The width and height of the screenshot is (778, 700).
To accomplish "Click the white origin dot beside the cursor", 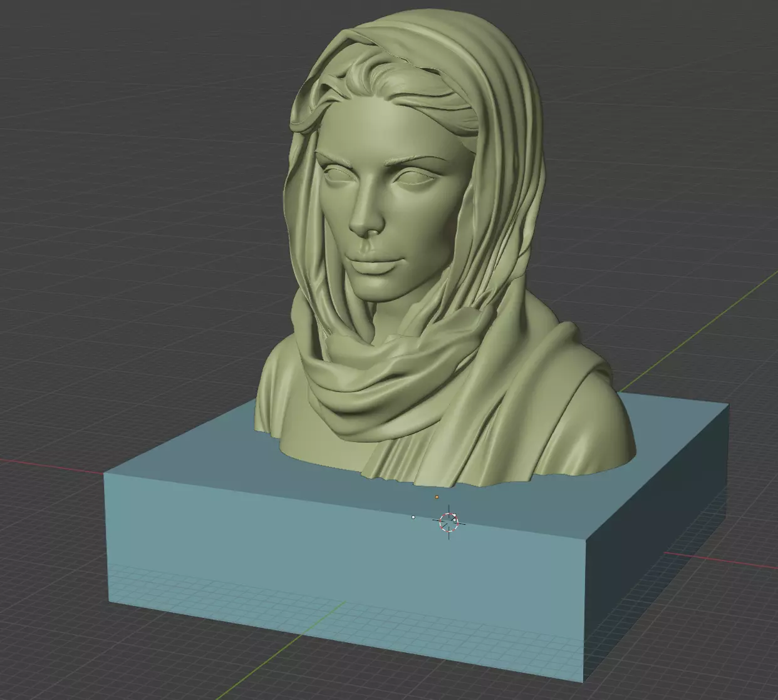I will click(413, 517).
